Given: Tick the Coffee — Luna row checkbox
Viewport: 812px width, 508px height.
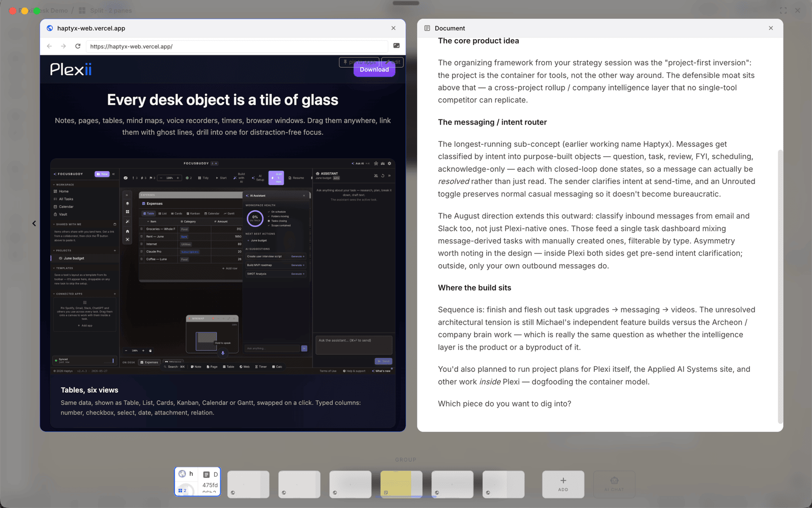Looking at the screenshot, I should pyautogui.click(x=142, y=259).
